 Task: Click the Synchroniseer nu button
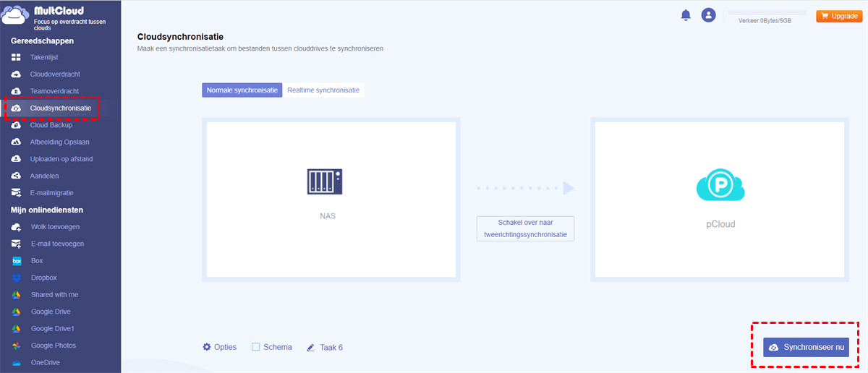[x=806, y=348]
